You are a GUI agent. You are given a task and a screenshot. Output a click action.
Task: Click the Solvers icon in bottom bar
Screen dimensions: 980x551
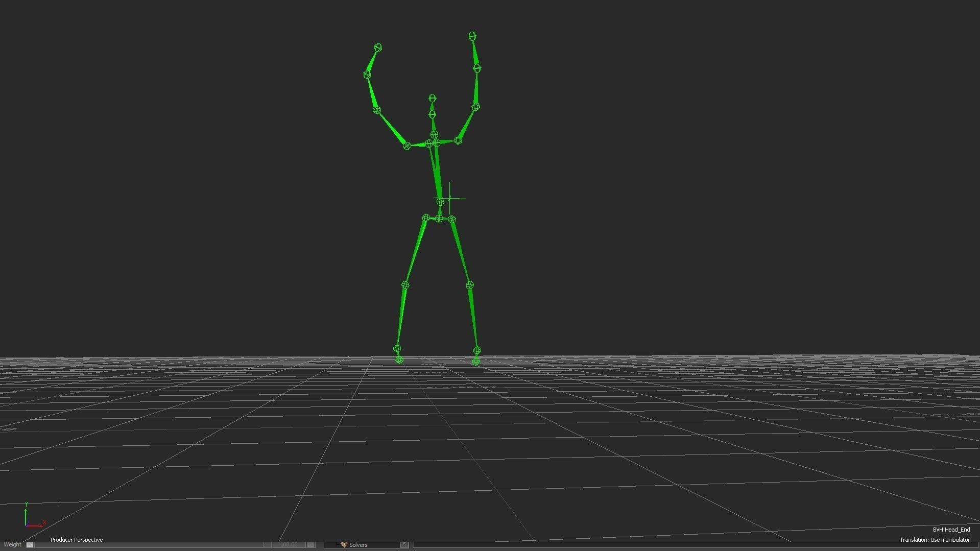pyautogui.click(x=344, y=544)
